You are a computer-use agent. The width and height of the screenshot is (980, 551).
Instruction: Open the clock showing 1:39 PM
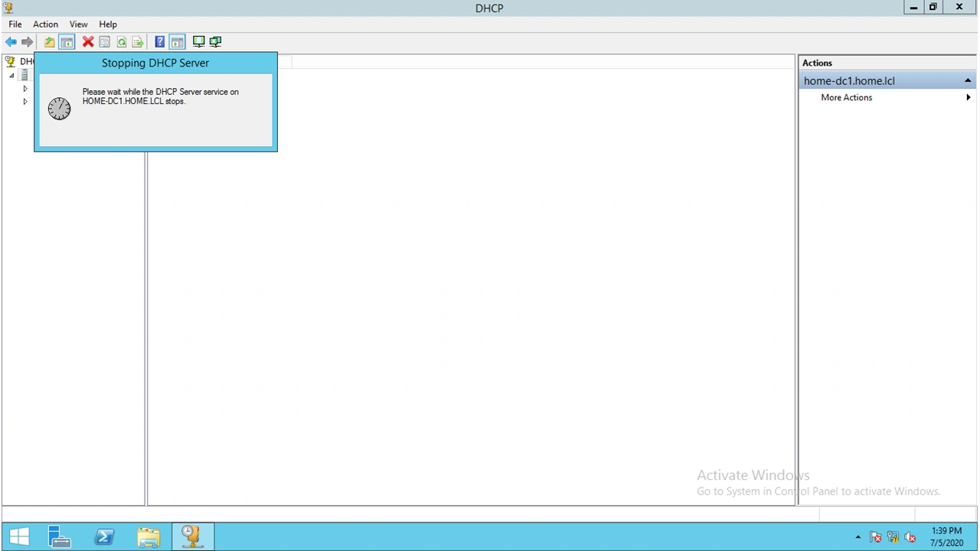(946, 536)
